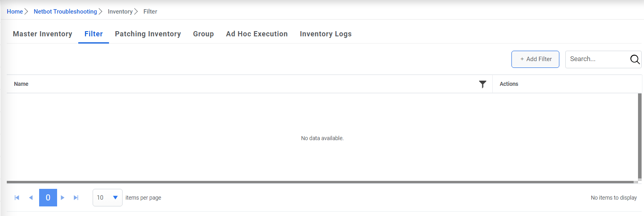Sort by the Name column header

coord(21,84)
